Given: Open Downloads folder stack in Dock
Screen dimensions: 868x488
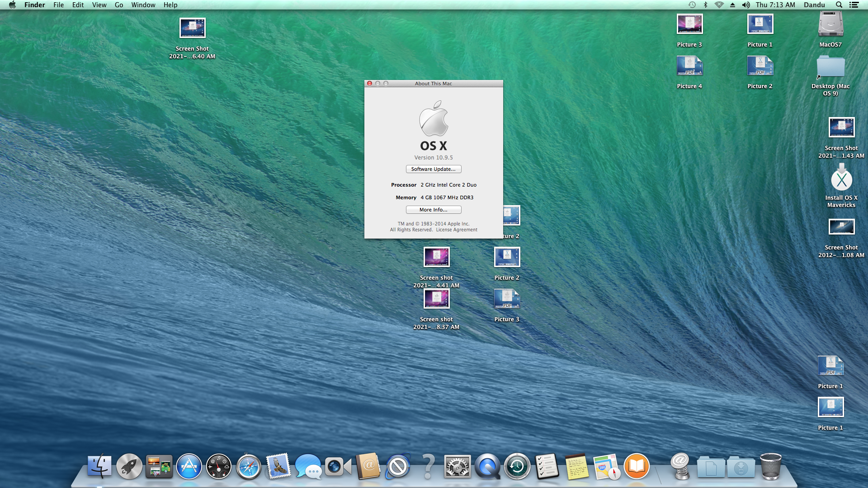Looking at the screenshot, I should (x=741, y=466).
